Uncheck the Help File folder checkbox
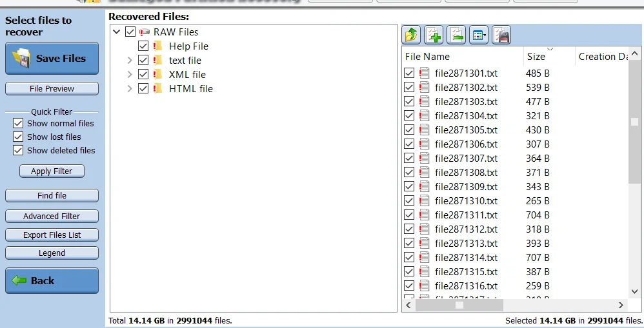 click(143, 46)
